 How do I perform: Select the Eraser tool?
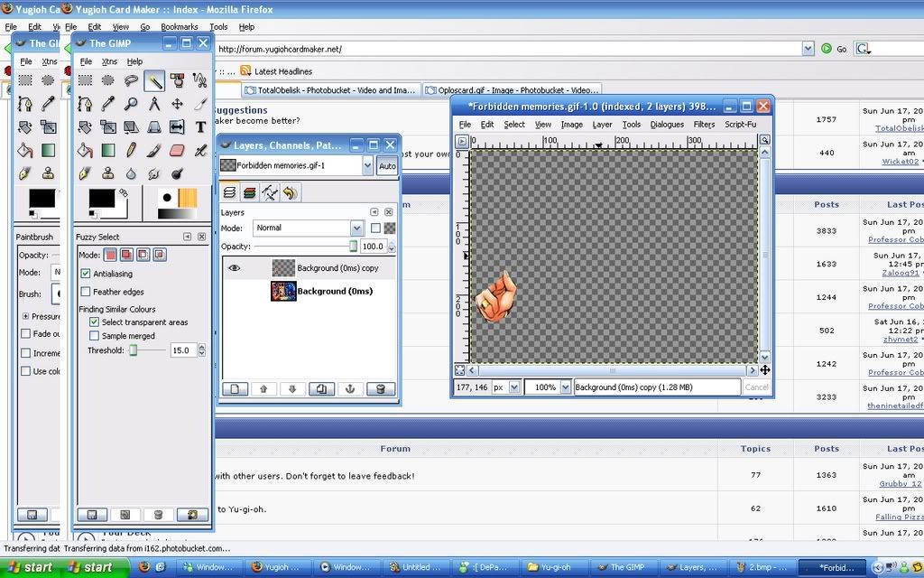point(178,151)
